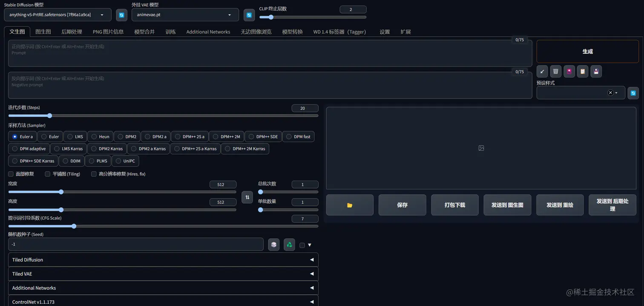
Task: Click the seed input showing -1
Action: coord(136,244)
